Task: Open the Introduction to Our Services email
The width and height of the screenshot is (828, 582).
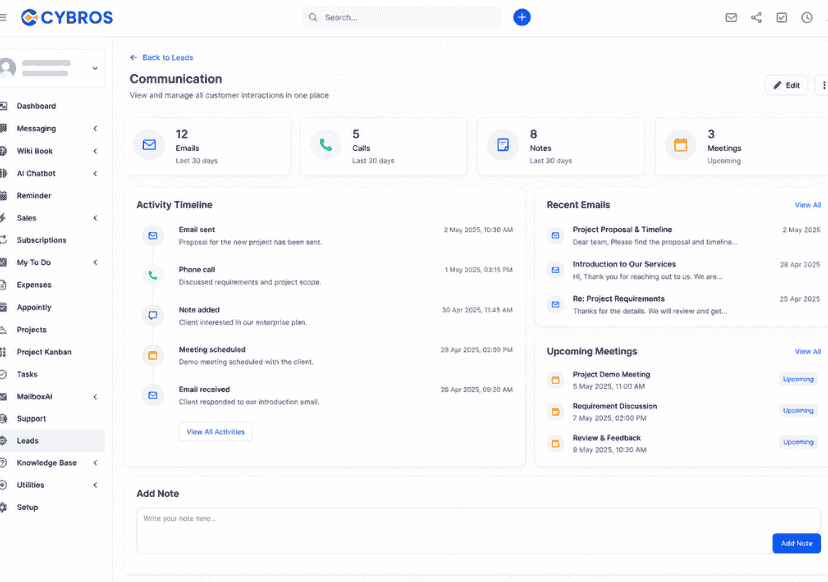Action: point(683,270)
